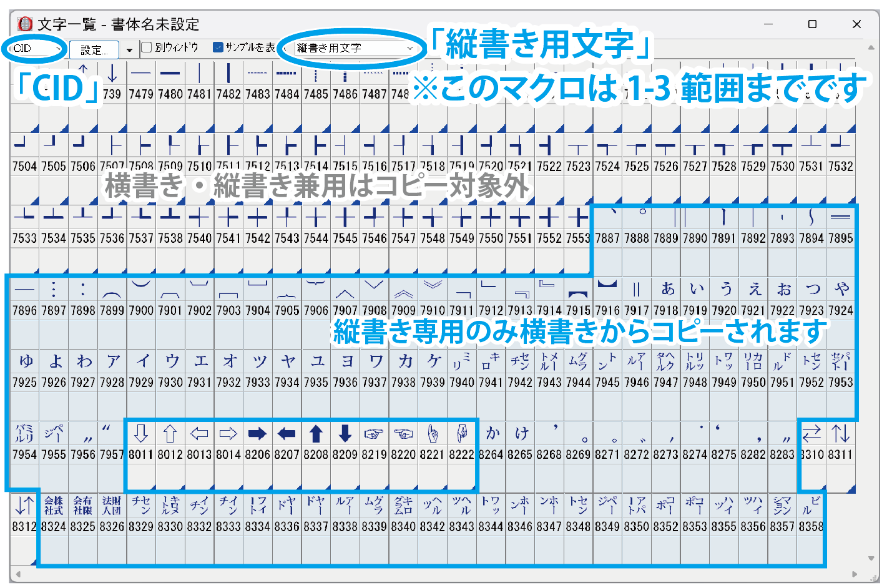This screenshot has width=887, height=588.
Task: Maximize the 文字一覧 window
Action: [812, 24]
